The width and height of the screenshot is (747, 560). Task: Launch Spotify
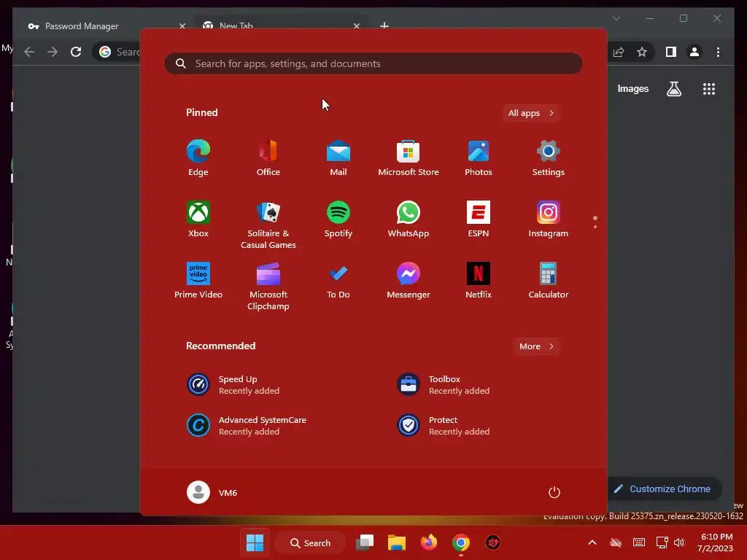tap(338, 219)
